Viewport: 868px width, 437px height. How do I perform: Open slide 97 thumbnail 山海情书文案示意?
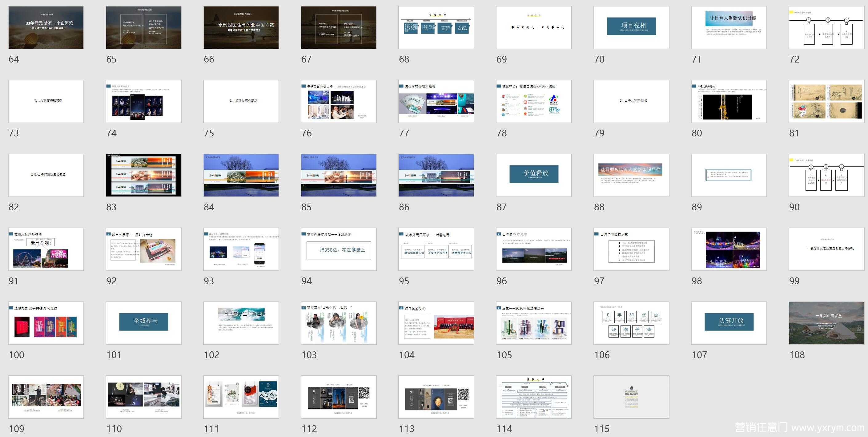pos(632,249)
